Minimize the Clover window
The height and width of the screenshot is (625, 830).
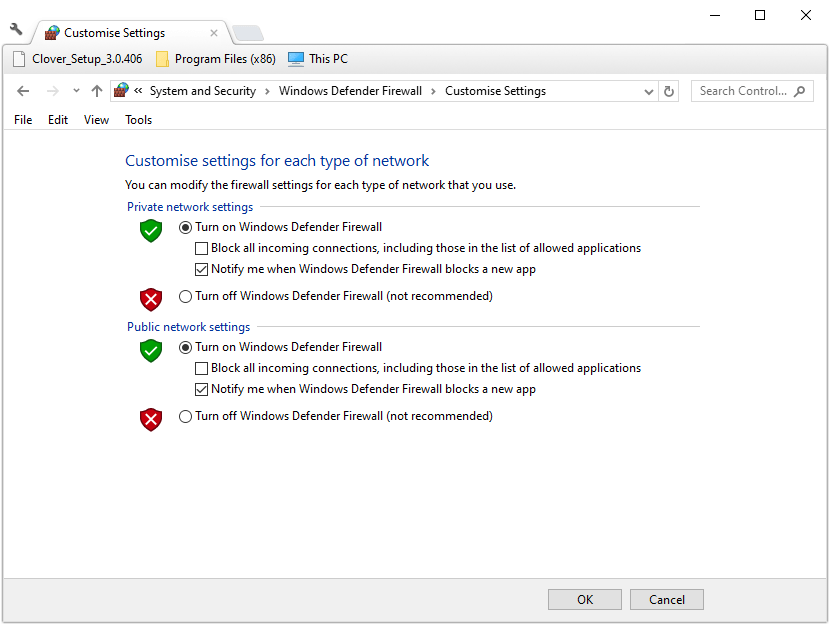pos(715,15)
